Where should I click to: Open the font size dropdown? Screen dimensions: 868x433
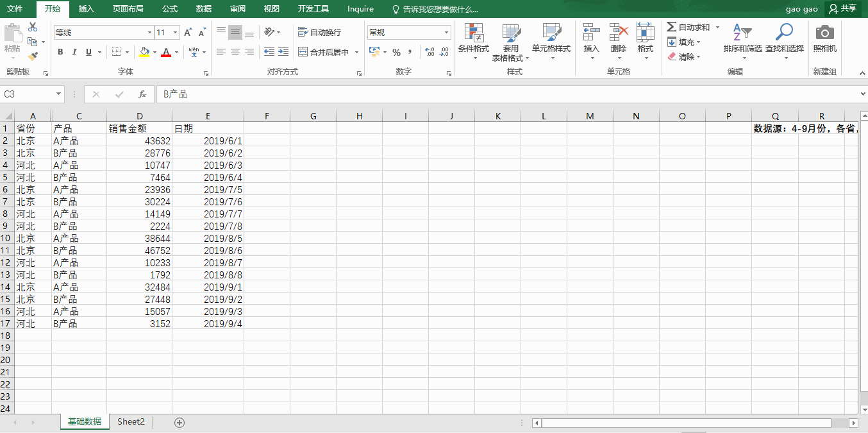point(176,32)
